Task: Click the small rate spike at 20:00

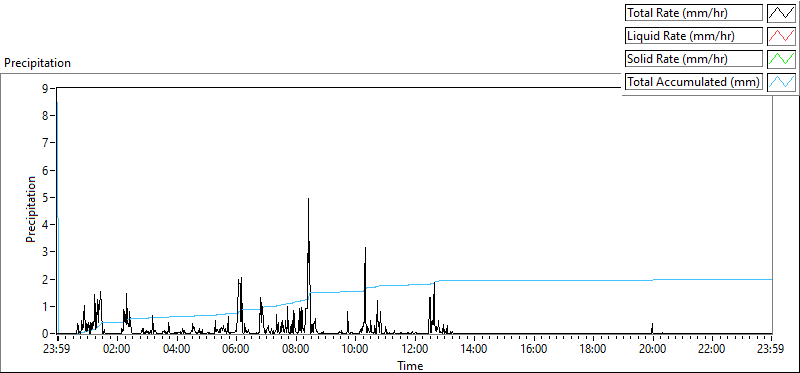Action: (652, 328)
